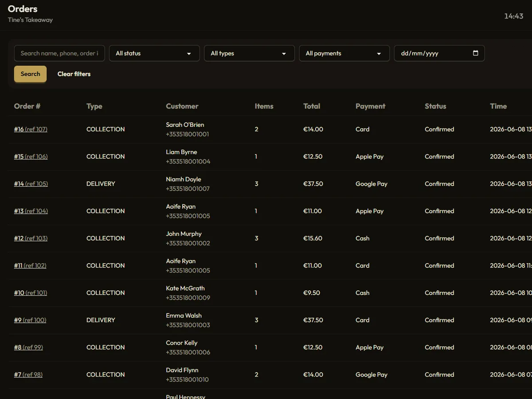
Task: Select customer name David Flynn
Action: (x=182, y=370)
